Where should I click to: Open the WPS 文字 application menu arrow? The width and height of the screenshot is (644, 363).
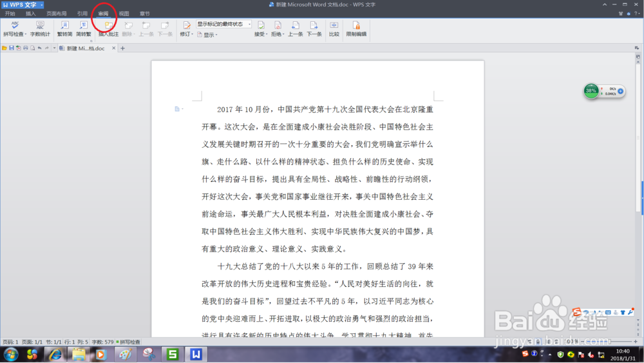[x=41, y=5]
